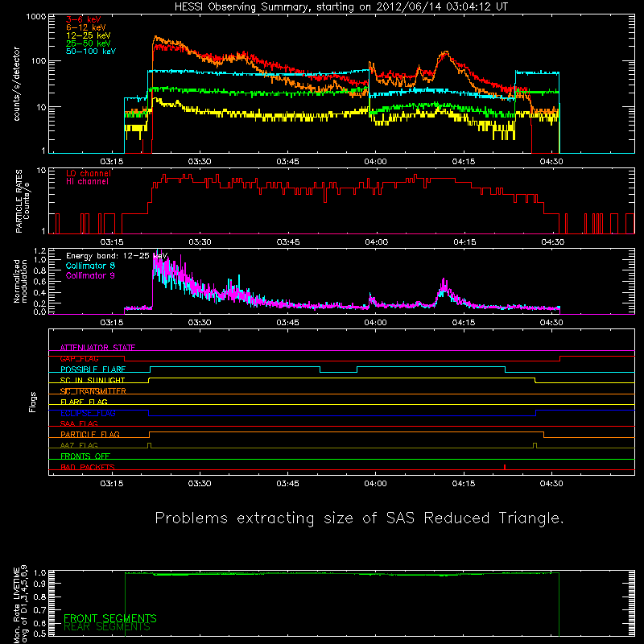Select the cyan '50-100 keV' legend label
644x644 pixels.
[90, 52]
